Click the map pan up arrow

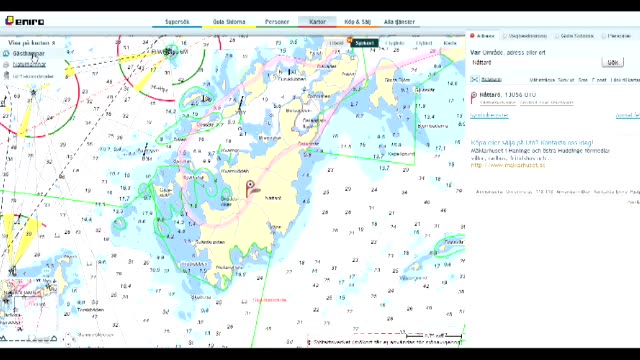[69, 335]
